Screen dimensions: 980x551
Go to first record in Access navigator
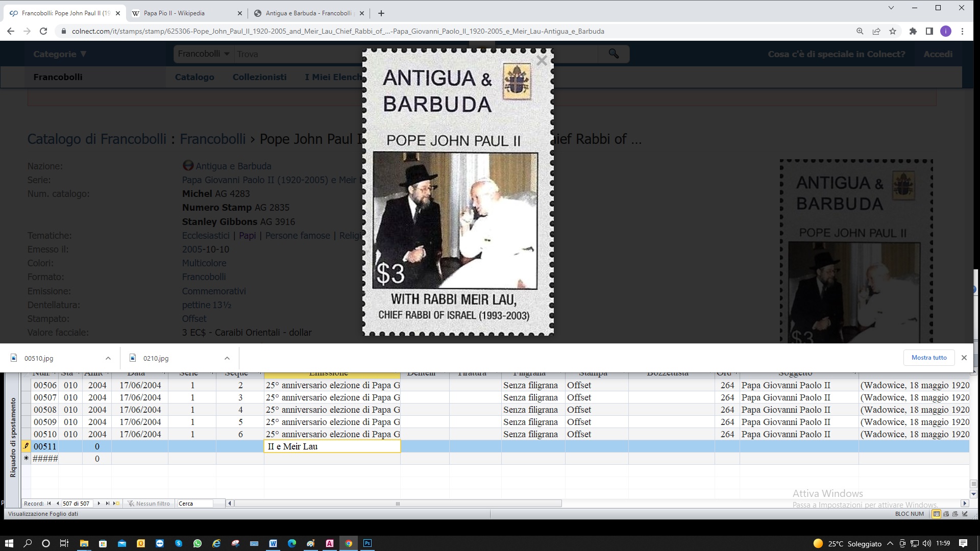click(49, 504)
